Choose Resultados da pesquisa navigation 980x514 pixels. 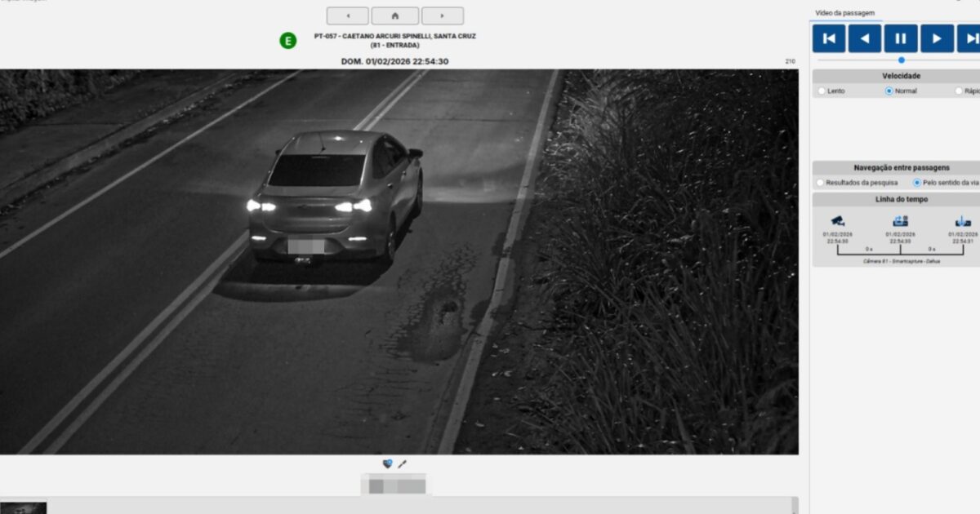point(822,183)
